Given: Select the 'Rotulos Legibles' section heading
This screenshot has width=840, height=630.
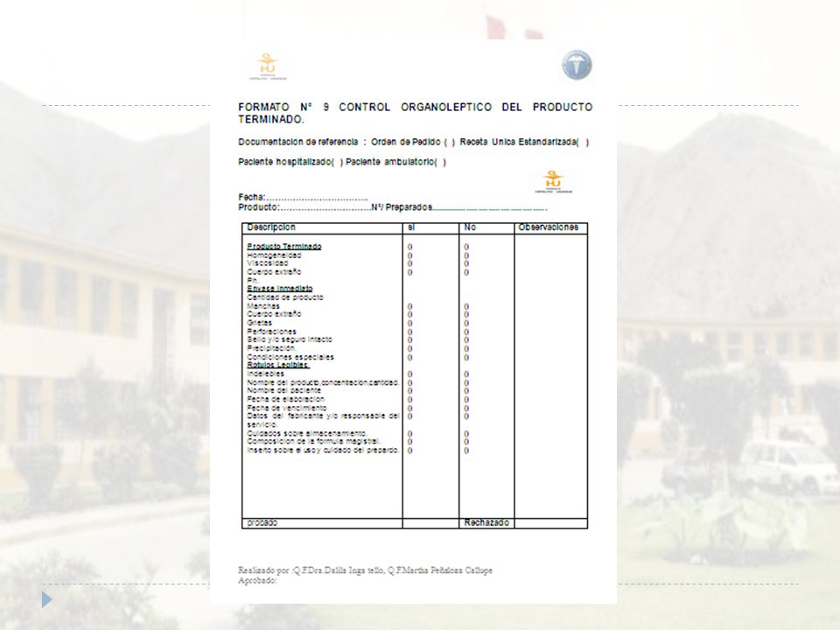Looking at the screenshot, I should click(278, 365).
